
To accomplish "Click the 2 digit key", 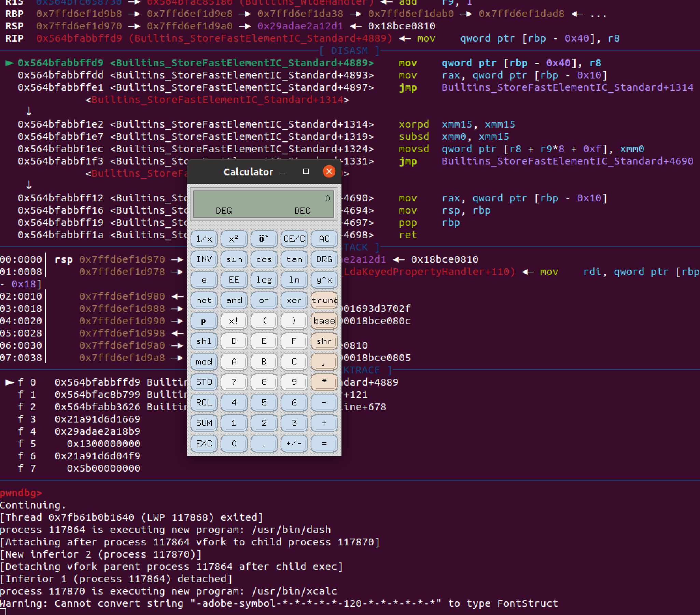I will (x=264, y=423).
